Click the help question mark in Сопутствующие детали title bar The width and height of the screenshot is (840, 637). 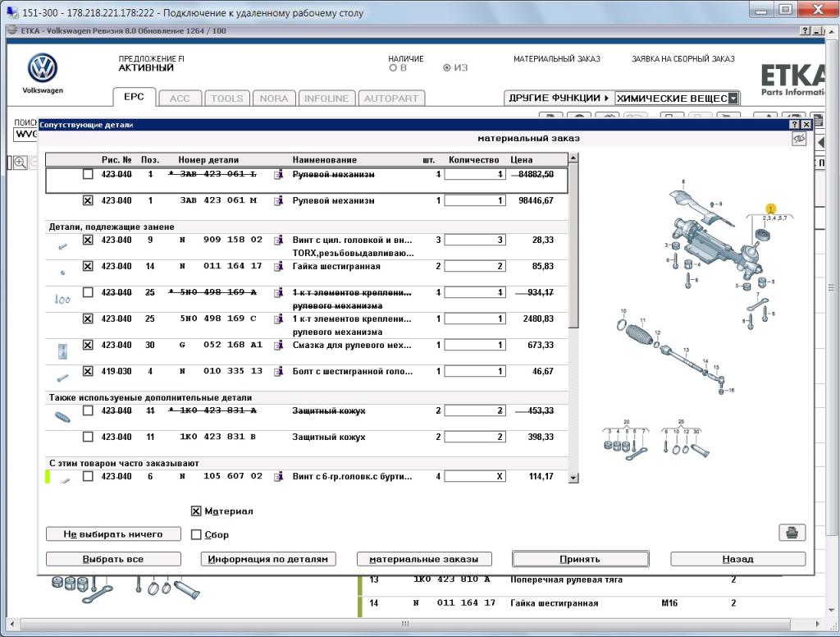(x=795, y=125)
